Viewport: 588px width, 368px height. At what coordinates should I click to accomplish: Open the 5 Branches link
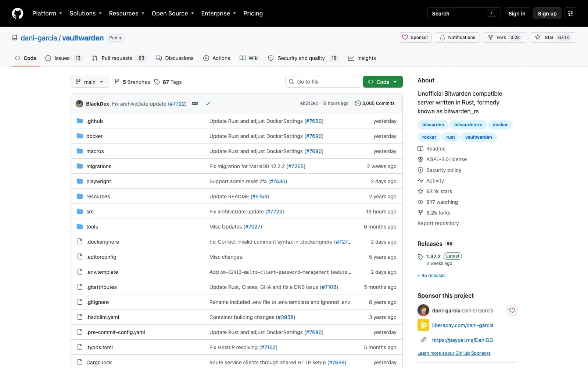coord(132,82)
